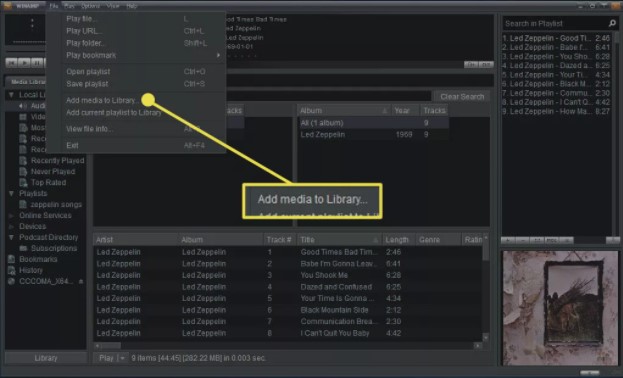Open the Recently Played view label
The image size is (623, 378).
pos(58,161)
